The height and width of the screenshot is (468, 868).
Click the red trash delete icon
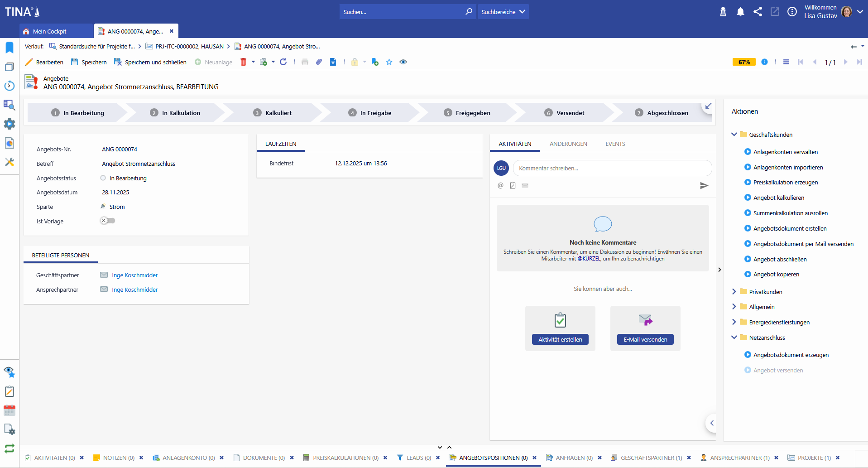click(x=243, y=62)
